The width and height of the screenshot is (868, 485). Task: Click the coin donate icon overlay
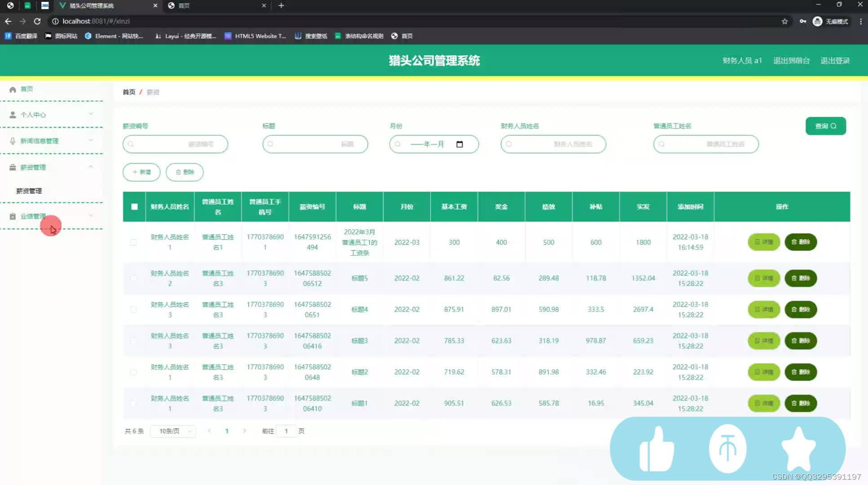[728, 449]
